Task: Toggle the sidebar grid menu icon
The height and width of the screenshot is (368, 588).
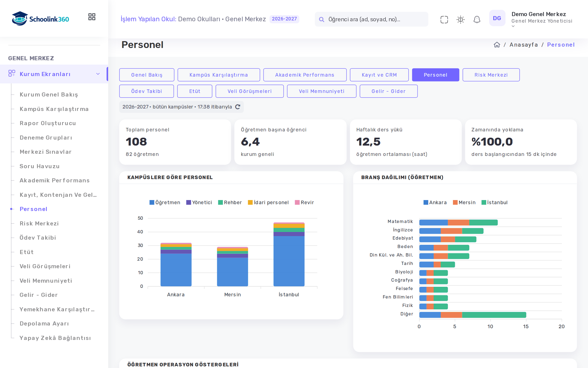Action: [92, 17]
